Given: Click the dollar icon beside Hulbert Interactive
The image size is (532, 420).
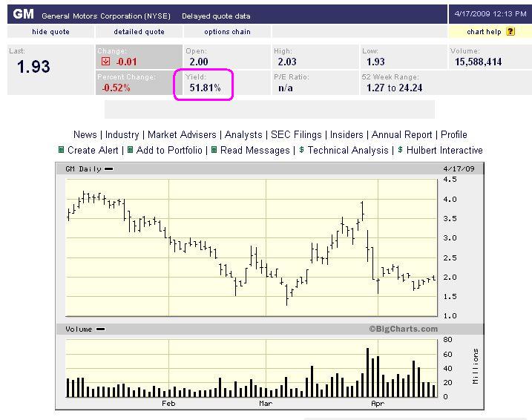Looking at the screenshot, I should point(401,150).
